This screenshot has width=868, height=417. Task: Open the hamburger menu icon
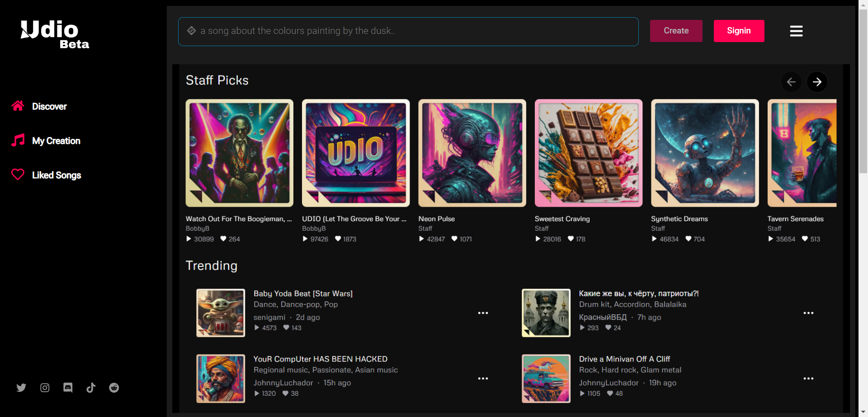(796, 31)
